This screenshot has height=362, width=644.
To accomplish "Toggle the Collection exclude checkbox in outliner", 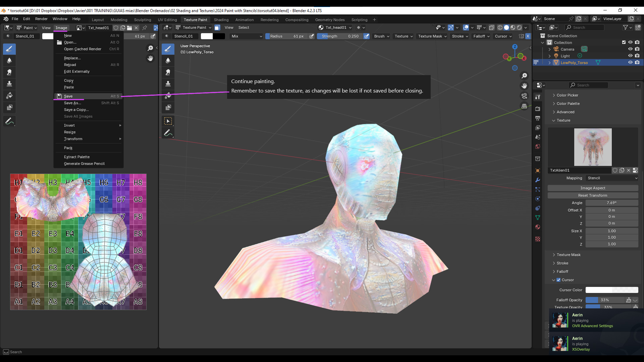I will pos(624,42).
